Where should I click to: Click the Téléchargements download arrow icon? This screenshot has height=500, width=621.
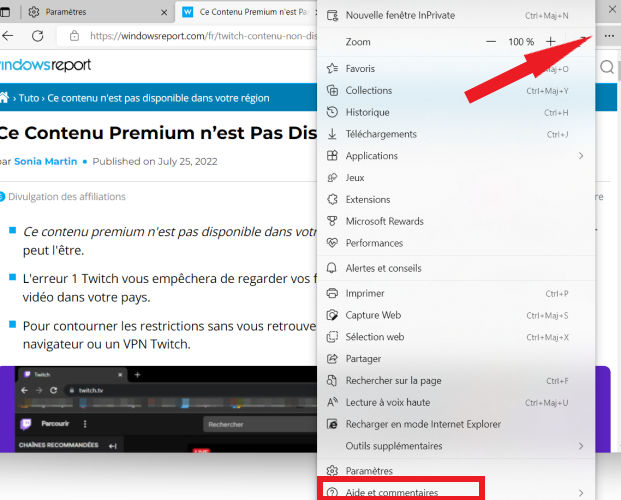click(332, 134)
